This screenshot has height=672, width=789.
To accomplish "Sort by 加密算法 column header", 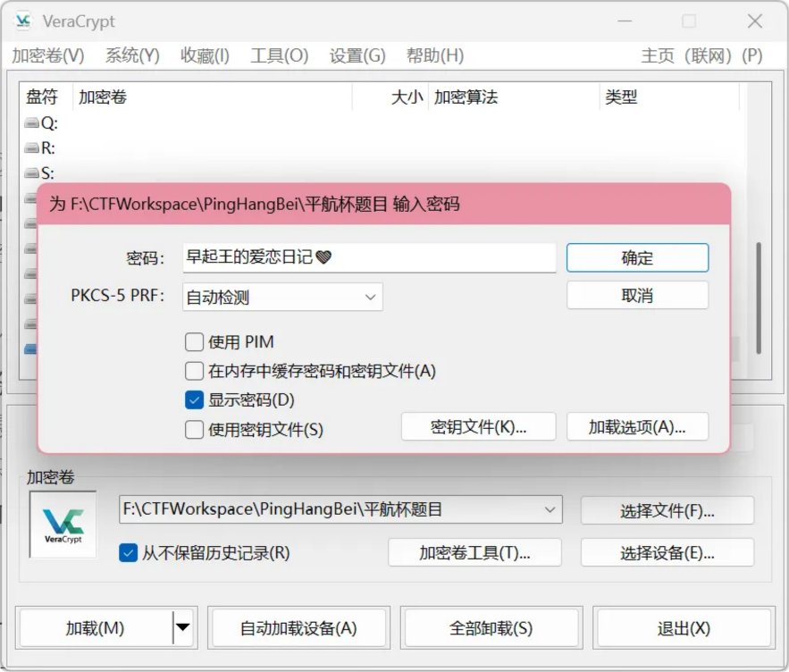I will pyautogui.click(x=514, y=97).
